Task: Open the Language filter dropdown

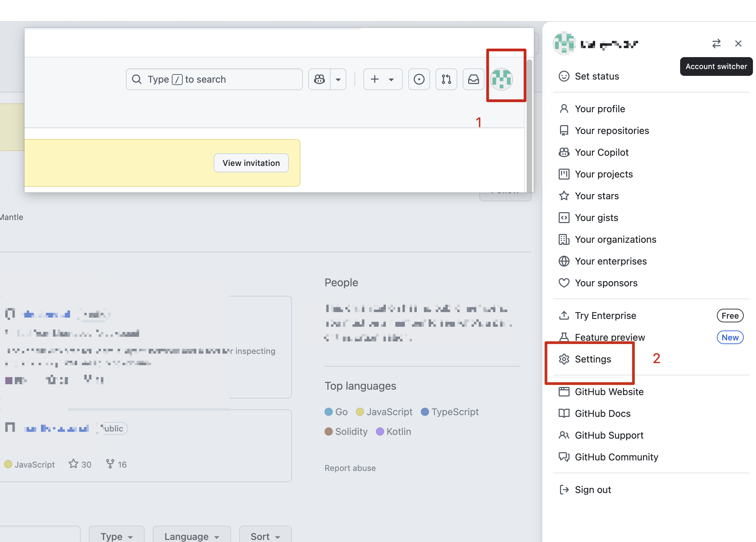Action: (192, 536)
